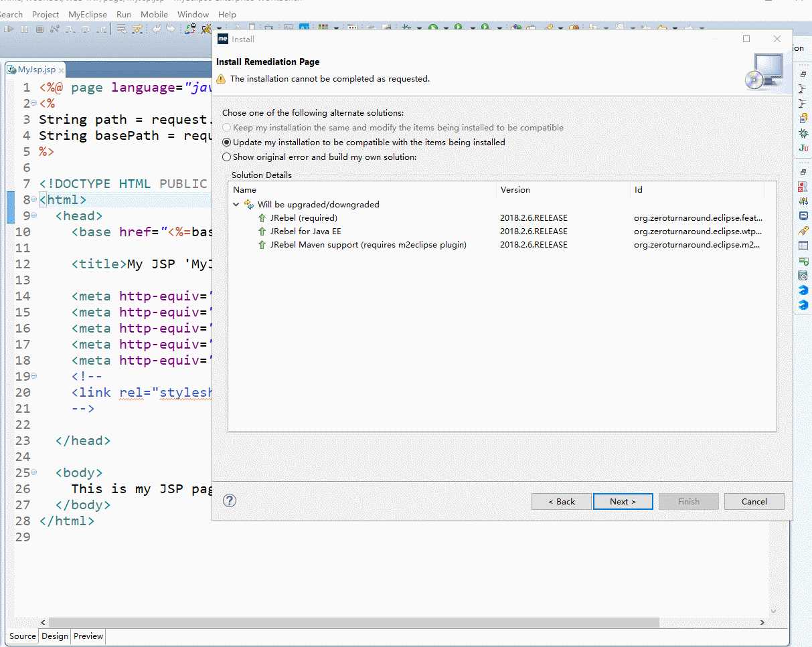Select 'Show original error and build my own solution'
Image resolution: width=812 pixels, height=647 pixels.
coord(319,157)
